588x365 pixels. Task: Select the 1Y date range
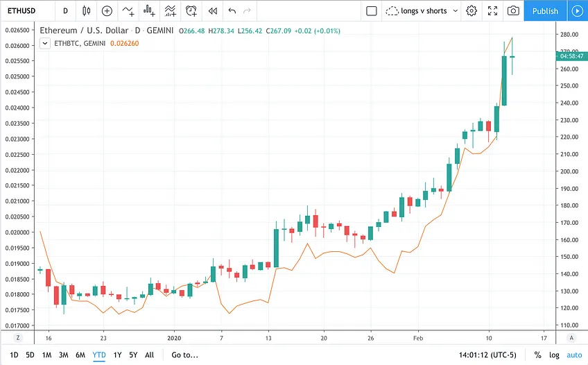[x=117, y=355]
